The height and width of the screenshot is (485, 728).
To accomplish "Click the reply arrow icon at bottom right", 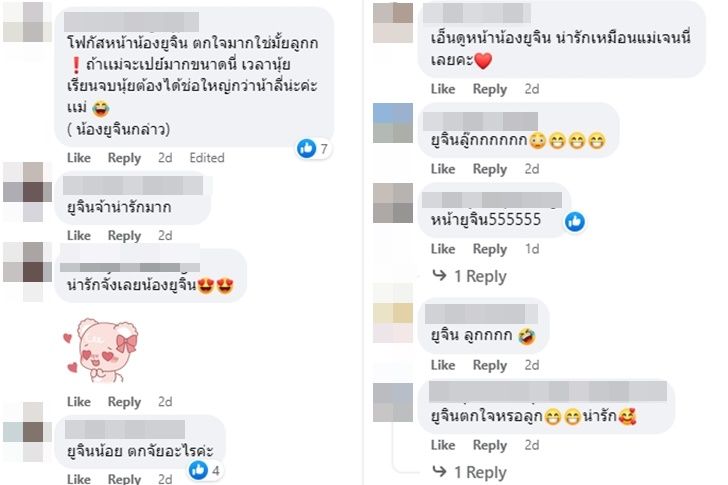I will tap(439, 472).
